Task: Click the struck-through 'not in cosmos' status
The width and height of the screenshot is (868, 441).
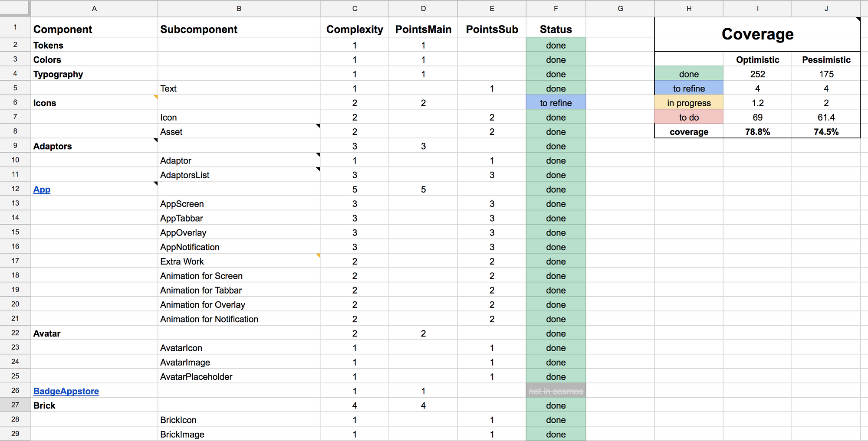Action: tap(556, 391)
